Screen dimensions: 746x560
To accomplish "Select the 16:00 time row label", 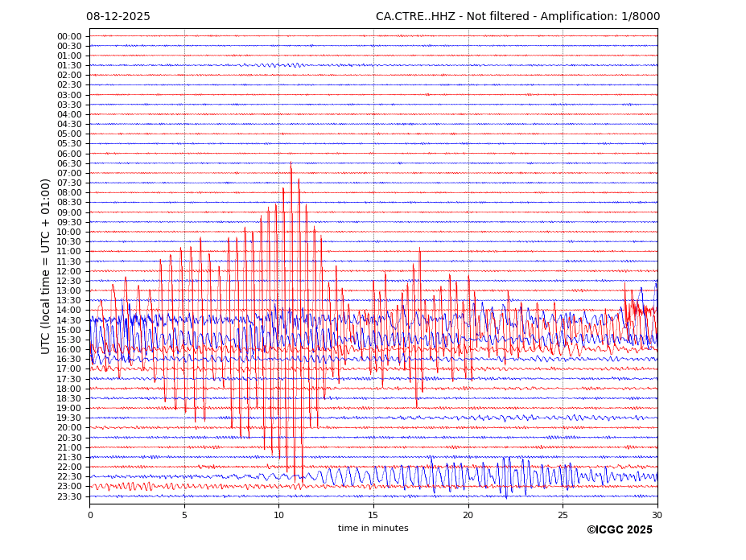I will click(69, 349).
